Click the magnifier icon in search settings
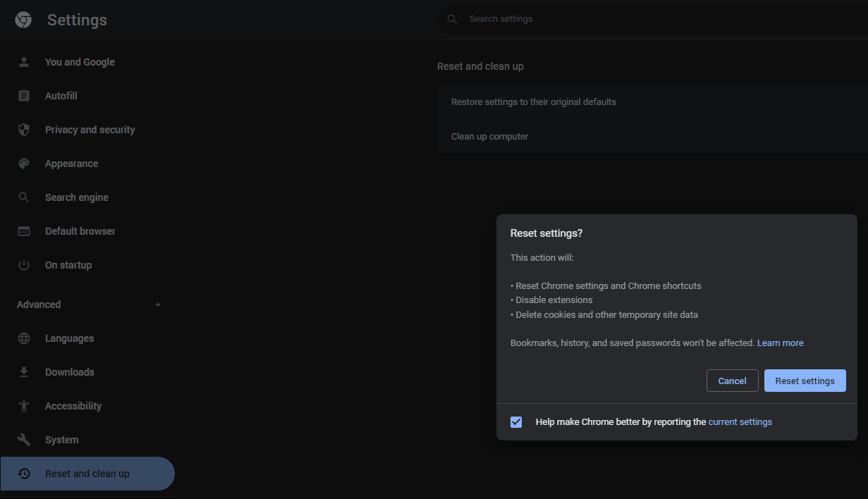868x499 pixels. pyautogui.click(x=453, y=19)
